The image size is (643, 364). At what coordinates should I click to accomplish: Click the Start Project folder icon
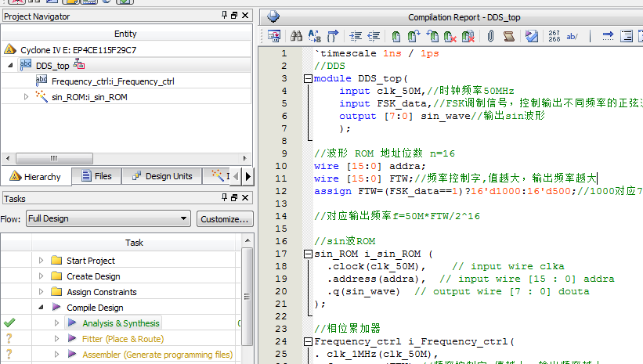tap(56, 261)
